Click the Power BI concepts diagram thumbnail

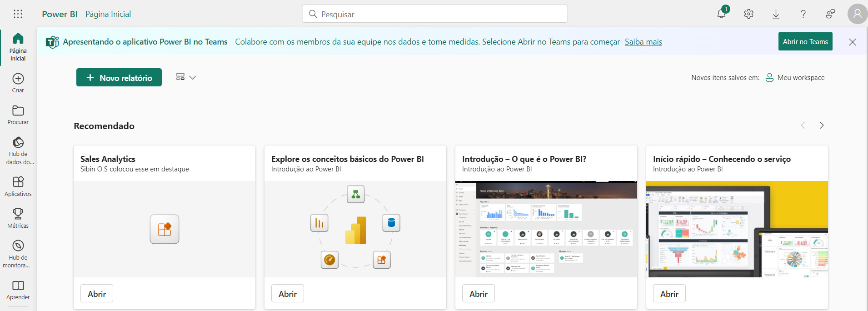tap(355, 229)
